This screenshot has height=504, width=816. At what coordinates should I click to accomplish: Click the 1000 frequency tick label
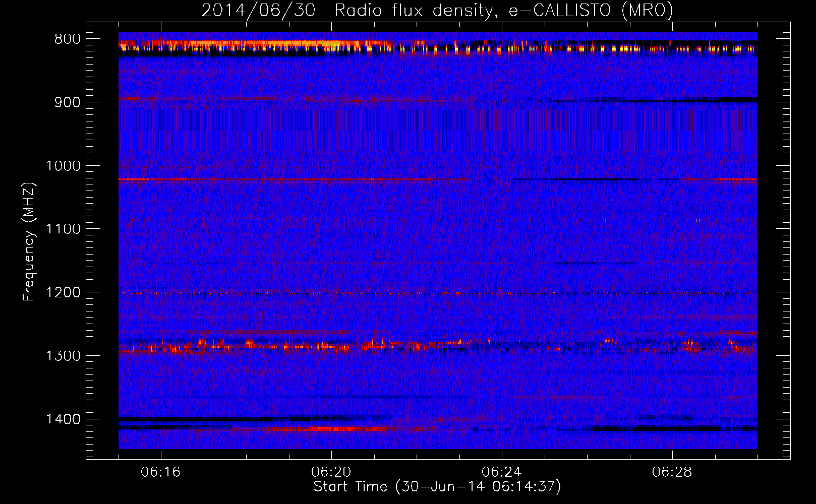tap(63, 166)
